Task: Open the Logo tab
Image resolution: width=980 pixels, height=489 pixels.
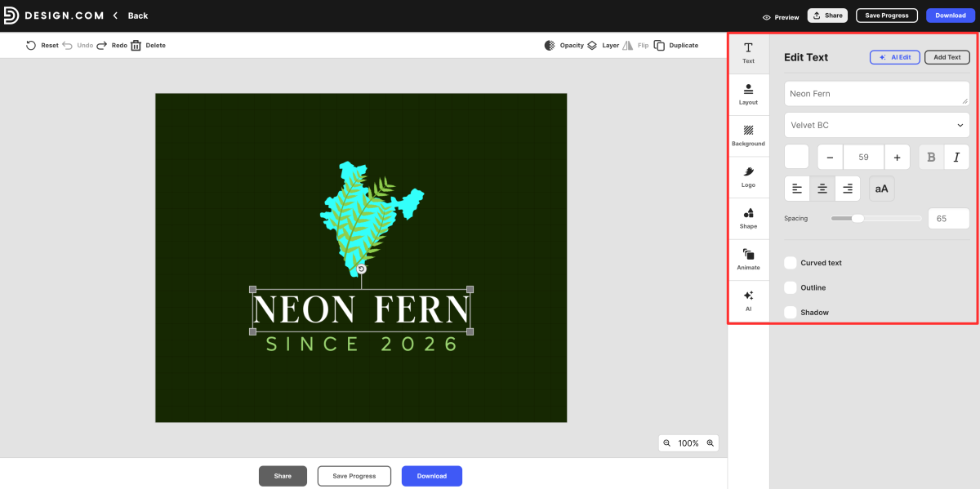Action: (x=748, y=177)
